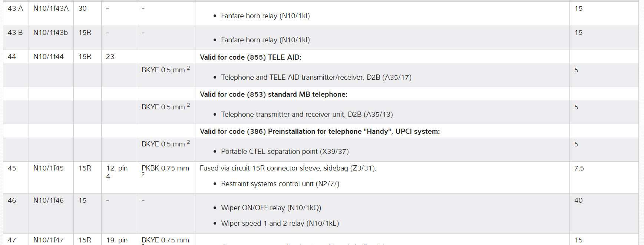This screenshot has height=245, width=644.
Task: Click the N10/1f46 designation cell
Action: (48, 201)
